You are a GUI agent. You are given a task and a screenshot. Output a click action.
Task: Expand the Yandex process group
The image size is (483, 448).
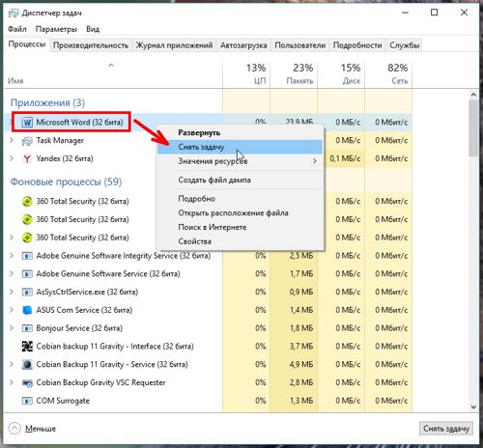(x=12, y=158)
